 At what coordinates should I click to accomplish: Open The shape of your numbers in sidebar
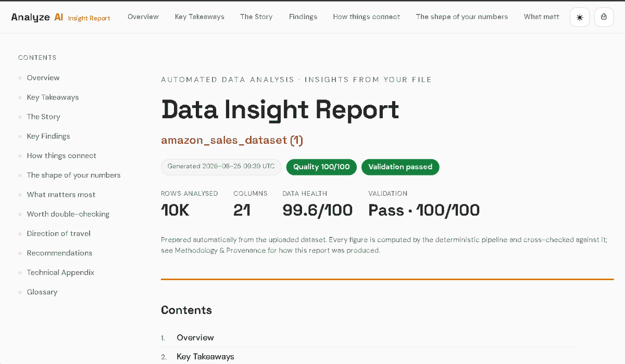click(x=73, y=175)
